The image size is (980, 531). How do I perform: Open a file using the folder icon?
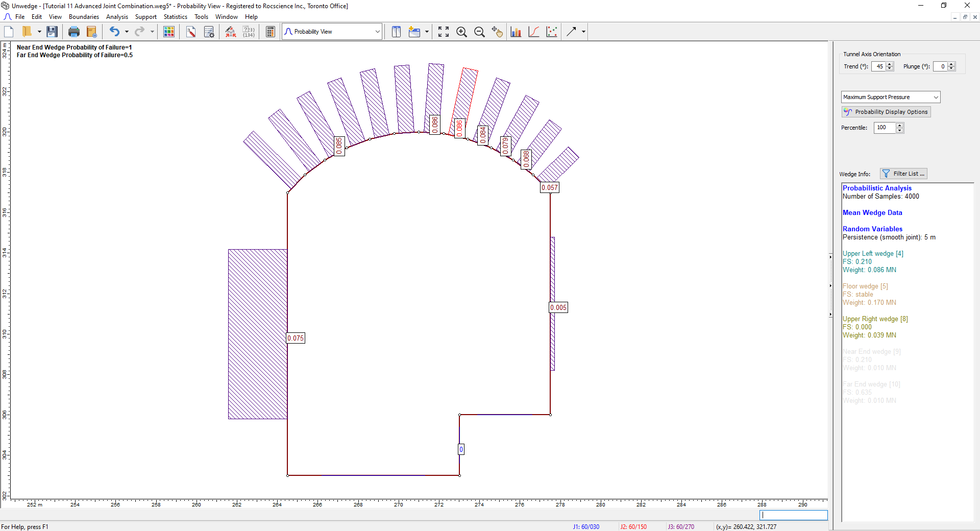click(x=27, y=32)
